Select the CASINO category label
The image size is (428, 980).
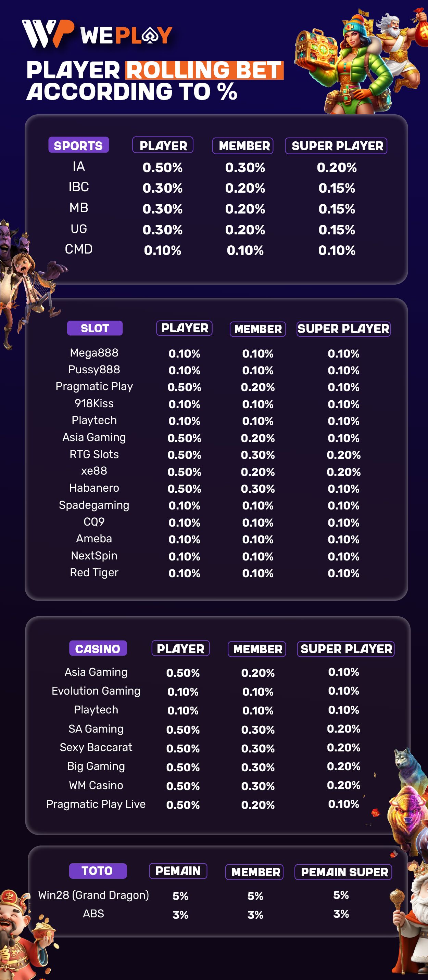click(x=98, y=648)
